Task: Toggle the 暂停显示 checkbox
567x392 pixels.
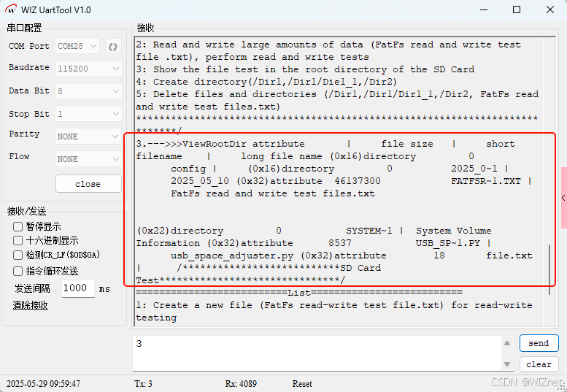Action: [18, 227]
